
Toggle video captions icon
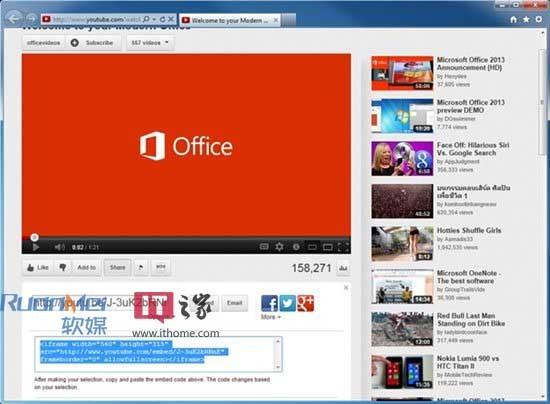click(264, 247)
